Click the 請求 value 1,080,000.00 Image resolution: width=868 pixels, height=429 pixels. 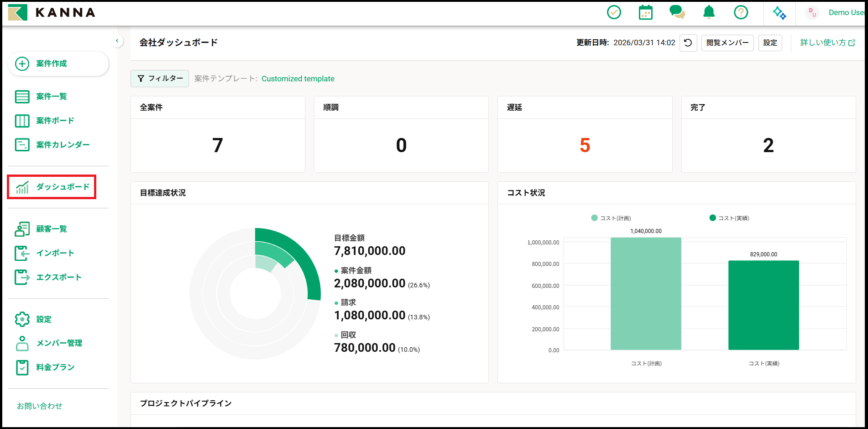tap(370, 315)
